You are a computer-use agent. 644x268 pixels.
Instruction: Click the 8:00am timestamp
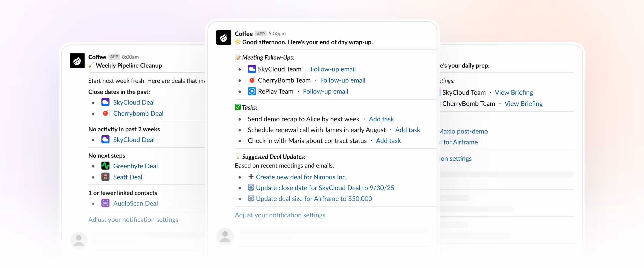[130, 57]
